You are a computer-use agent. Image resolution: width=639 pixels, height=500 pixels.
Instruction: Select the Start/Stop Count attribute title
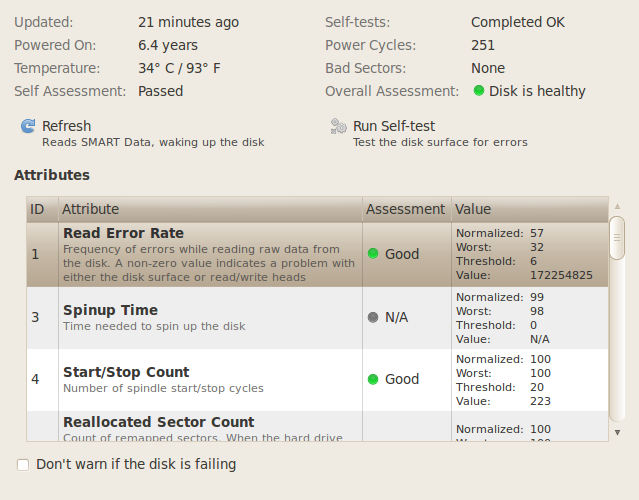pyautogui.click(x=126, y=372)
